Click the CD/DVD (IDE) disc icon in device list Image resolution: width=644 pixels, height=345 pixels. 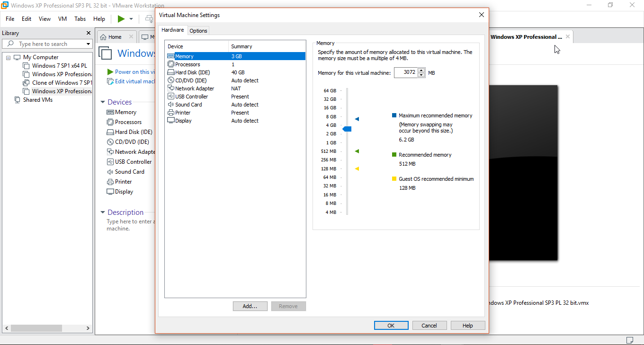171,80
